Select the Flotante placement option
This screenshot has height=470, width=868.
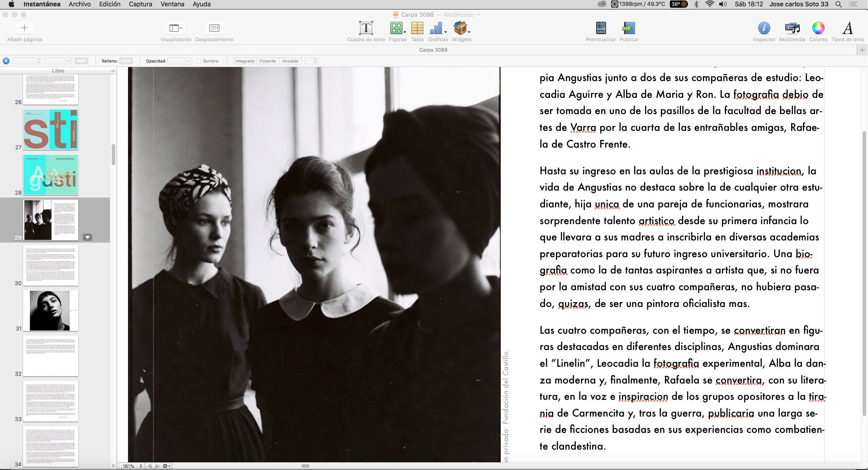[268, 61]
